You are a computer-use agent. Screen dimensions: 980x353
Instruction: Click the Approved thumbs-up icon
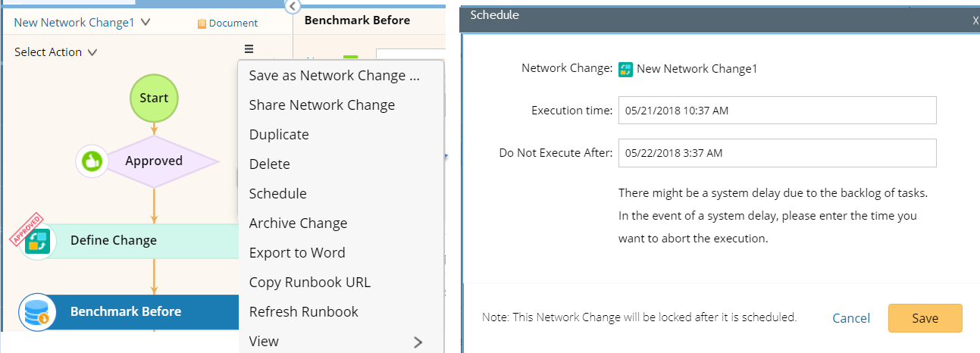pos(92,161)
